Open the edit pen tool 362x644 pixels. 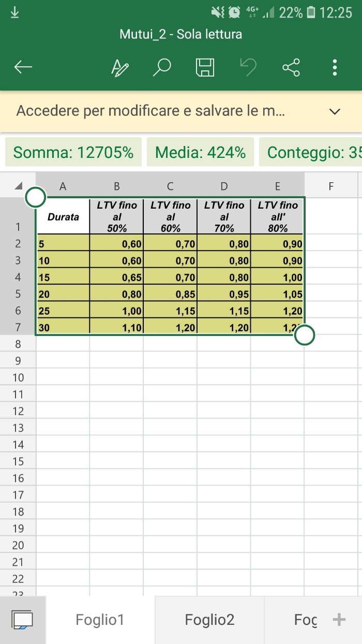[x=120, y=67]
